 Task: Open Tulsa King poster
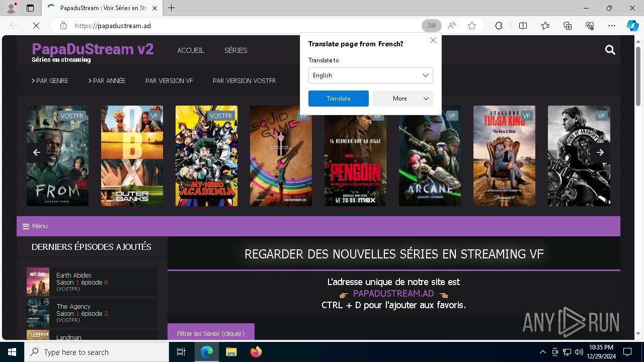click(x=504, y=156)
